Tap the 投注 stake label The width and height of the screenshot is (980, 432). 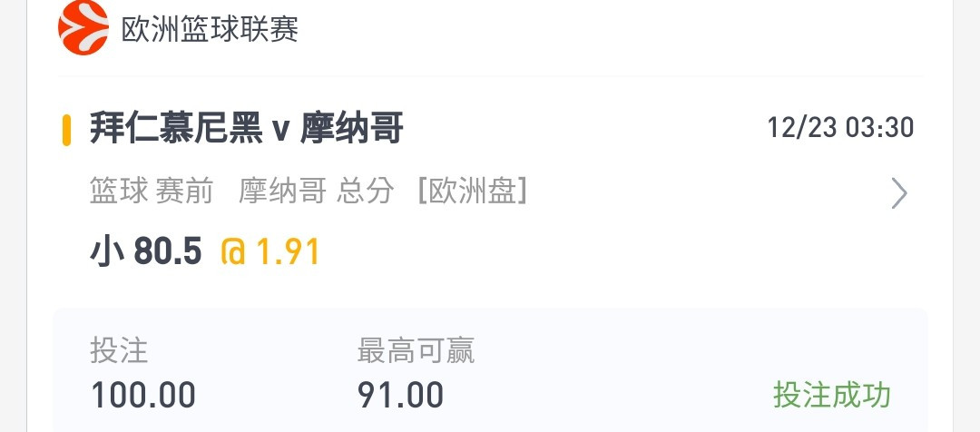click(119, 350)
